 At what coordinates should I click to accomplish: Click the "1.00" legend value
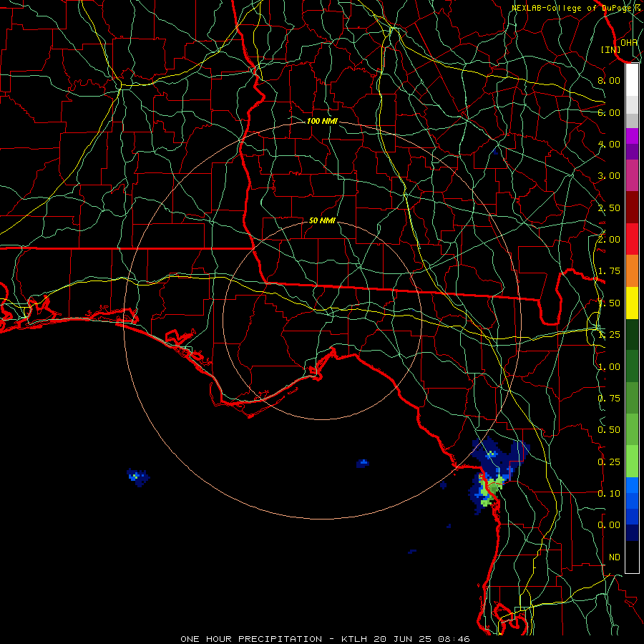609,367
